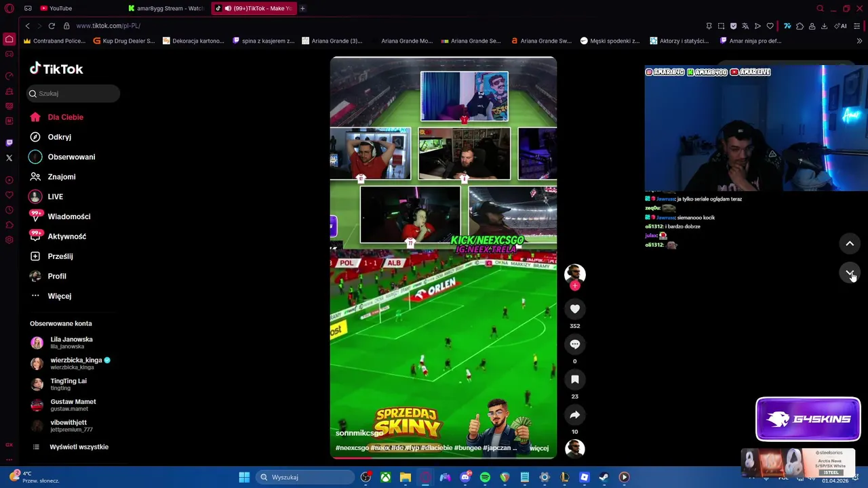Follow creator via red plus badge
Image resolution: width=868 pixels, height=488 pixels.
click(x=575, y=286)
